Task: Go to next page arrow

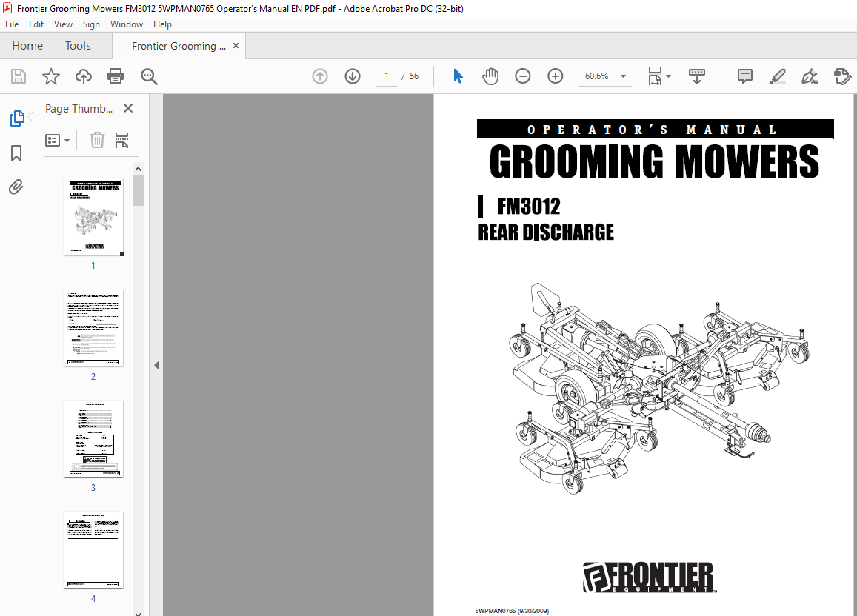Action: tap(353, 76)
